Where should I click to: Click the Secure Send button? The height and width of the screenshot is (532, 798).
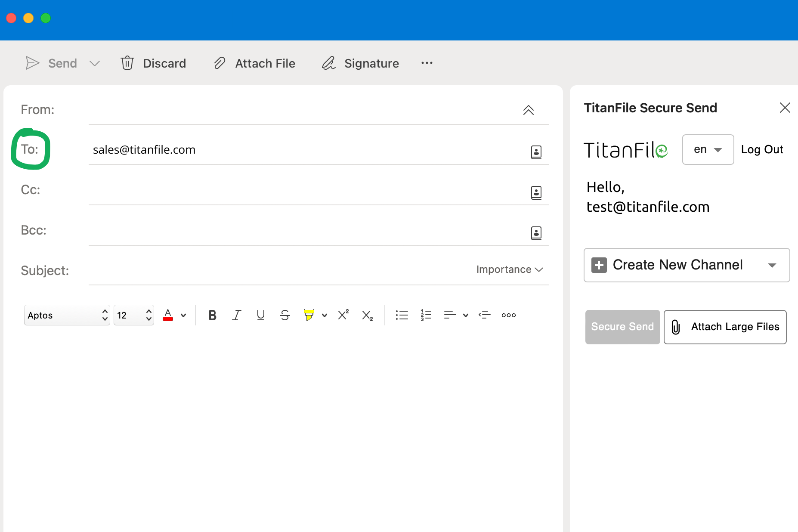click(622, 327)
